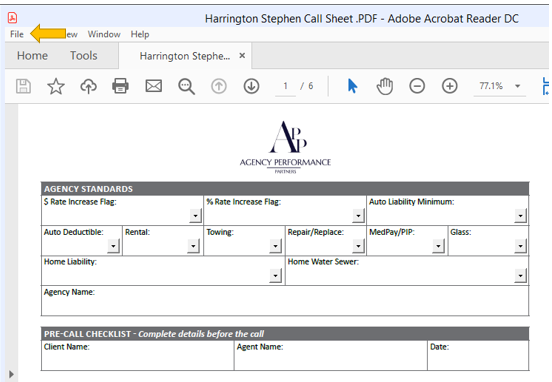Expand the Rental dropdown
The width and height of the screenshot is (552, 382).
(193, 246)
